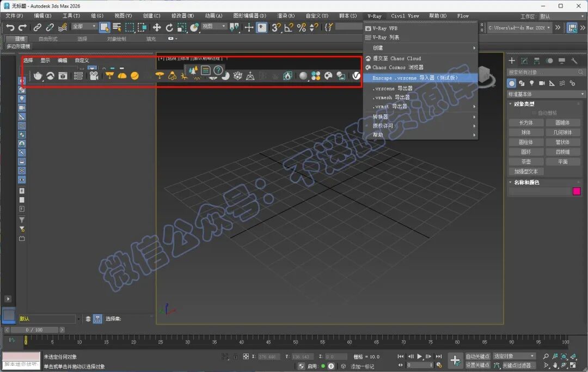Viewport: 588px width, 372px height.
Task: Expand the 创建 submenu
Action: tap(420, 47)
